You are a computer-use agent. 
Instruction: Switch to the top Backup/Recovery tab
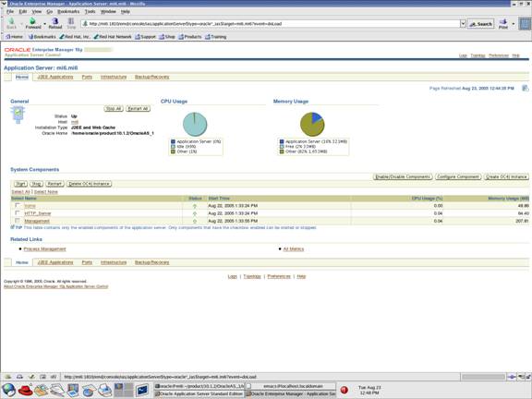click(152, 77)
